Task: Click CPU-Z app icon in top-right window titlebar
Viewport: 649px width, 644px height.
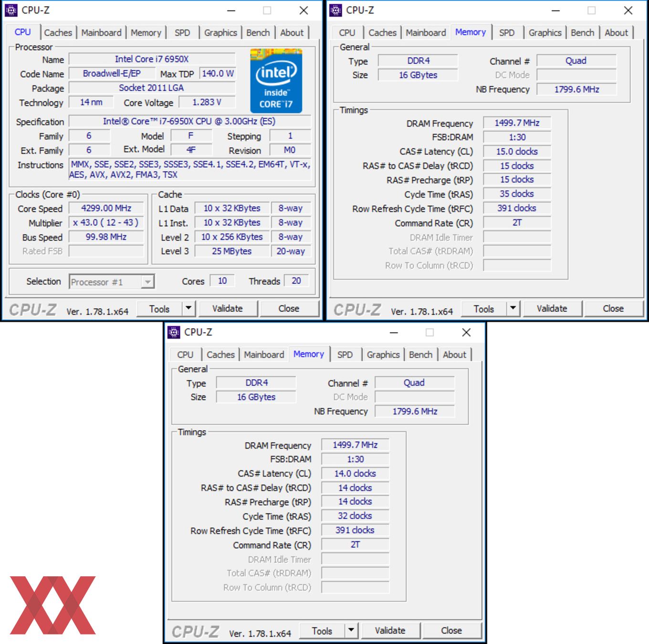Action: (x=336, y=10)
